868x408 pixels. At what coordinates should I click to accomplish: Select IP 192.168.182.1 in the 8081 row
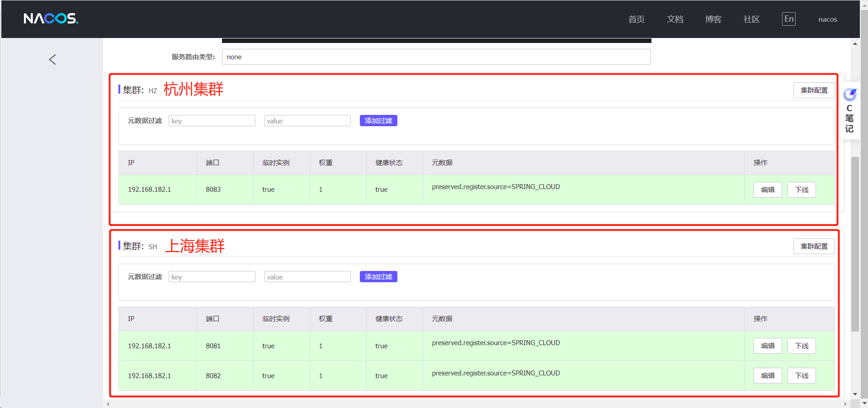(x=150, y=346)
